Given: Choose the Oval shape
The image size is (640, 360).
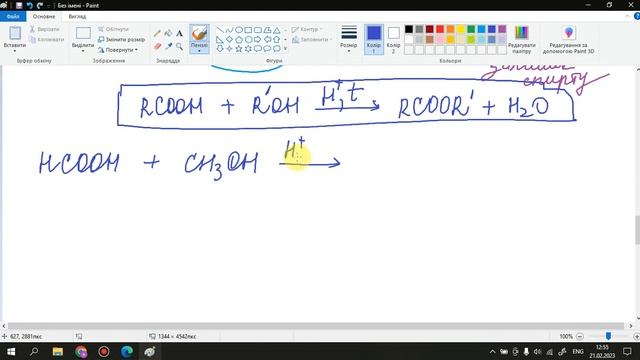Looking at the screenshot, I should (x=239, y=30).
